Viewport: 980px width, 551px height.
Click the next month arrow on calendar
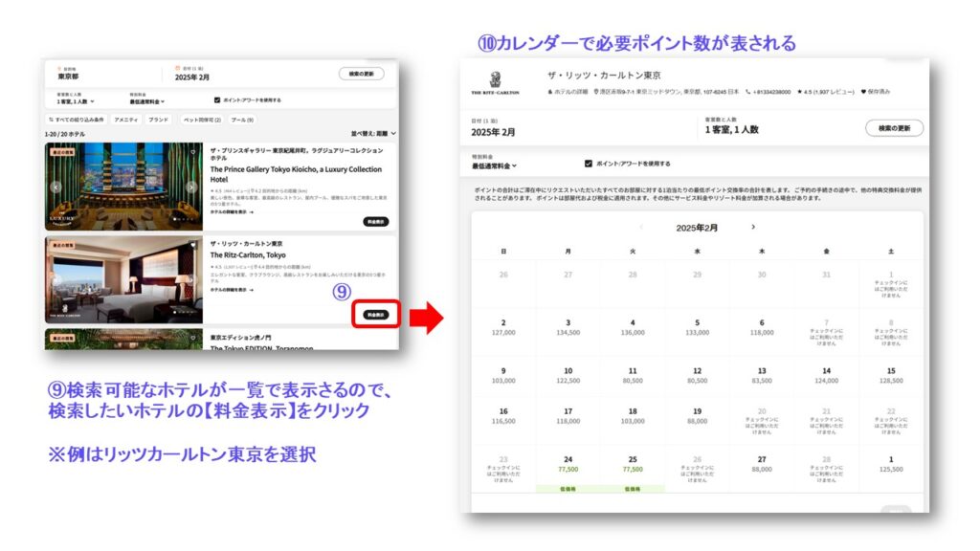[x=753, y=227]
